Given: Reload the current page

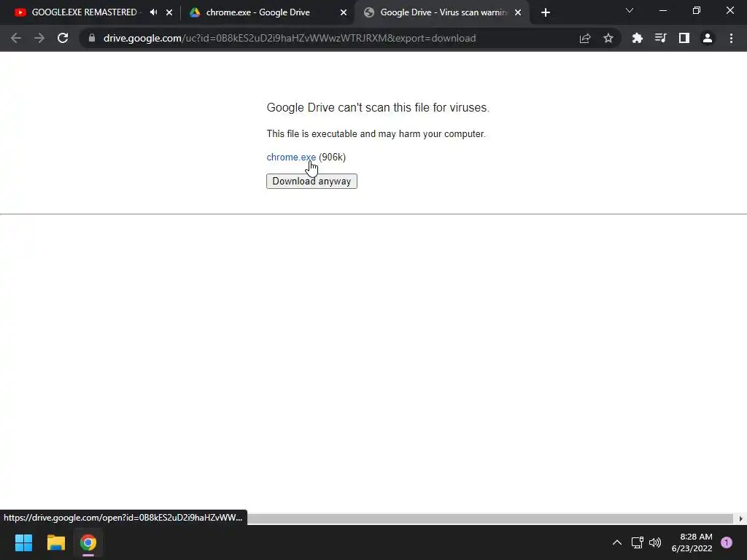Looking at the screenshot, I should click(x=63, y=38).
